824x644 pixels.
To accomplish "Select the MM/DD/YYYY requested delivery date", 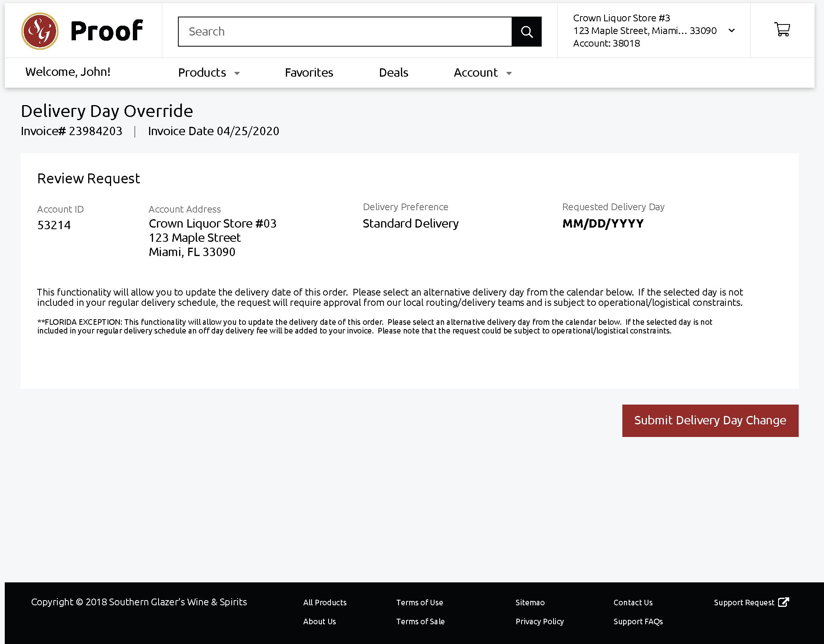I will pos(603,224).
